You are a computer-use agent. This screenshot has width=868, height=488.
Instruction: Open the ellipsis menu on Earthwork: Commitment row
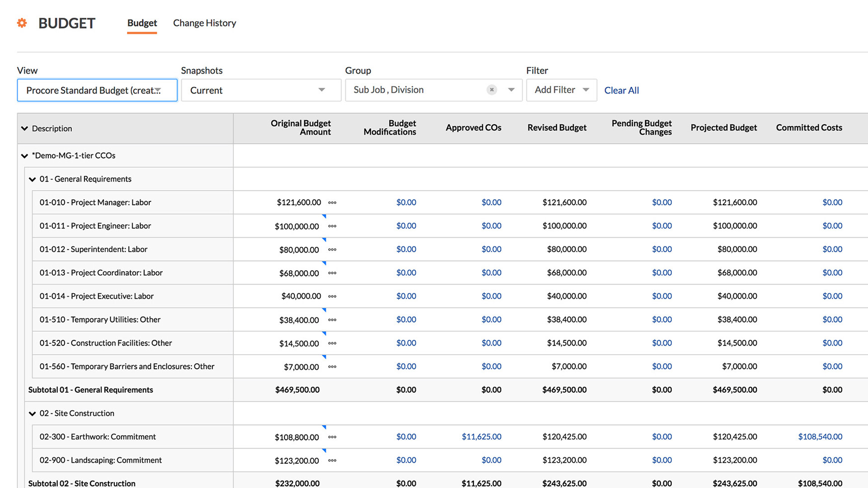point(332,437)
